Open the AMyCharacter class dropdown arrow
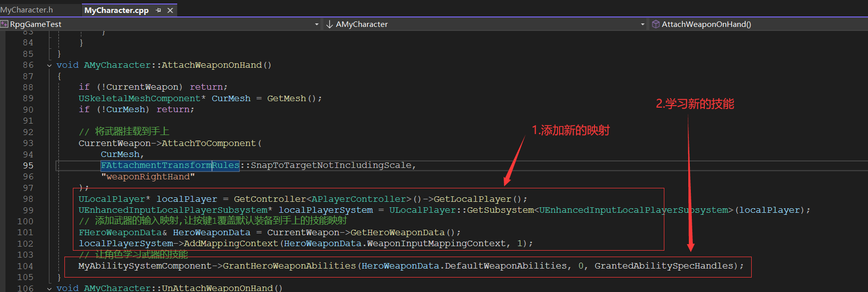 (x=642, y=24)
